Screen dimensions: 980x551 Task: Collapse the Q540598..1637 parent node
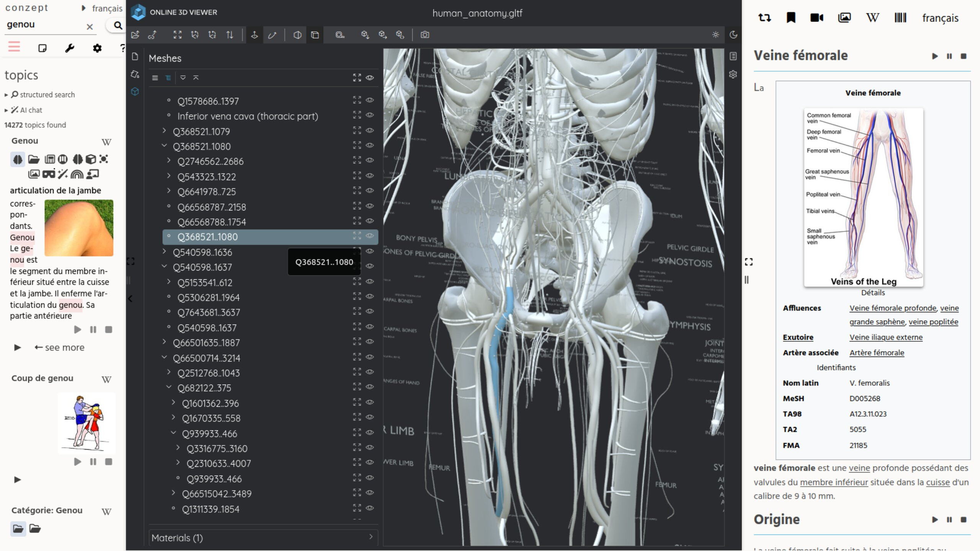pos(164,267)
